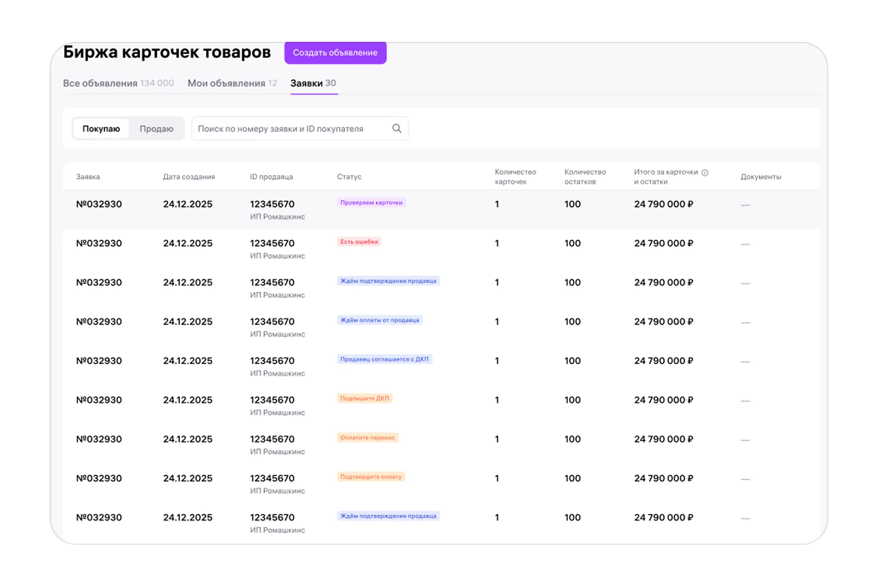Open request №032930 in the Проверяем карточки row
This screenshot has width=878, height=588.
tap(99, 204)
